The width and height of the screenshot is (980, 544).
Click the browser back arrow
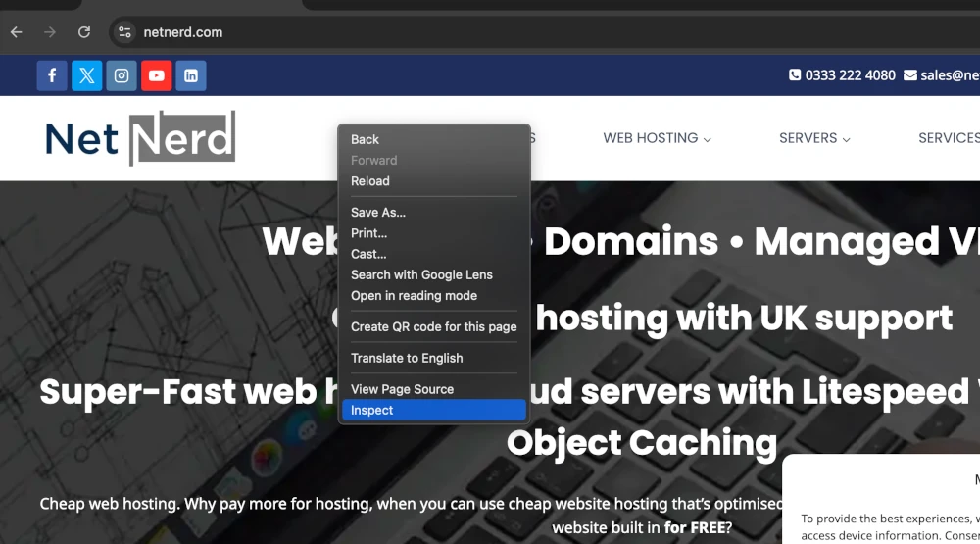point(17,32)
